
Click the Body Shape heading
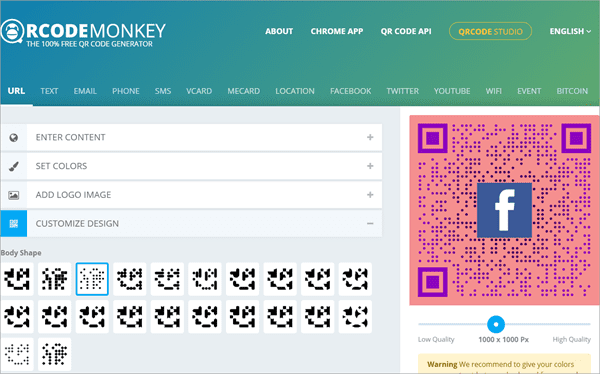pos(21,253)
